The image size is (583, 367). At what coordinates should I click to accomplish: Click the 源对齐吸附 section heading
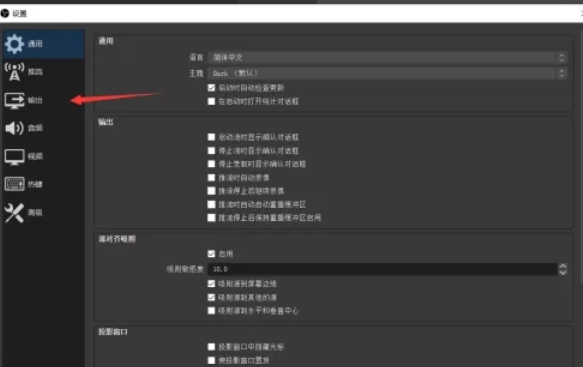[x=117, y=239]
